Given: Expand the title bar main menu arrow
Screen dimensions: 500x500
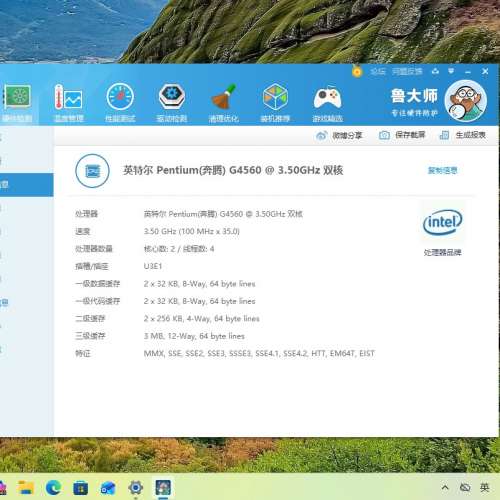Looking at the screenshot, I should point(451,71).
